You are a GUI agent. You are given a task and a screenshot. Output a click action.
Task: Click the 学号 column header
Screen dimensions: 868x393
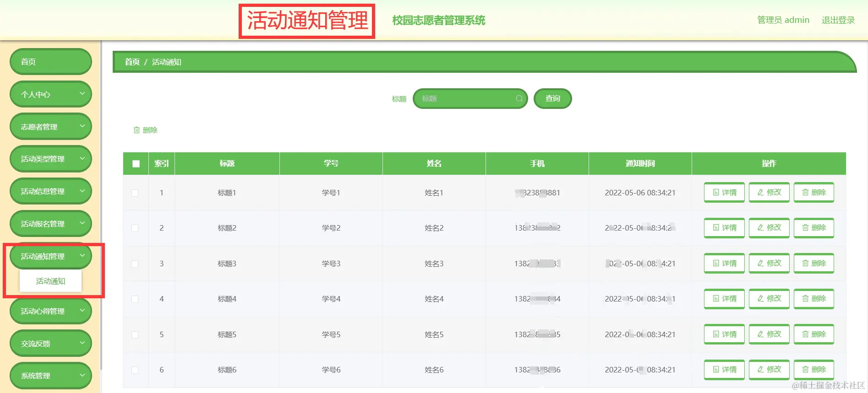point(331,163)
